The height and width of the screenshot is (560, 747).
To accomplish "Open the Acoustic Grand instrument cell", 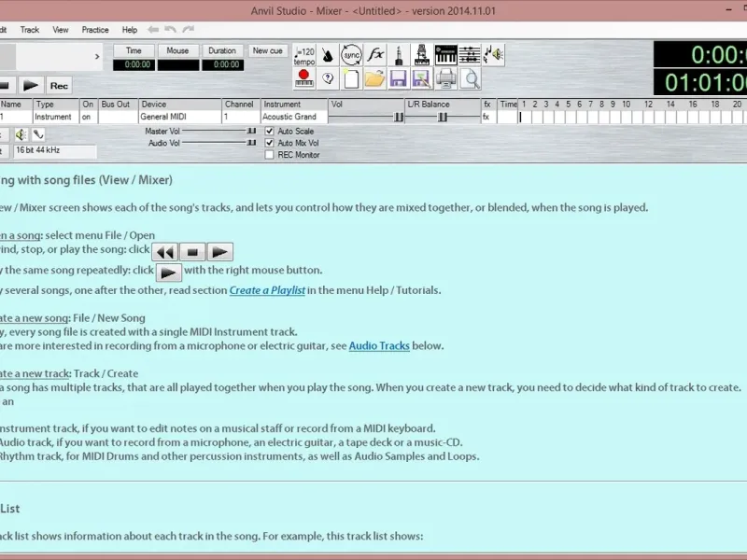I will point(294,118).
